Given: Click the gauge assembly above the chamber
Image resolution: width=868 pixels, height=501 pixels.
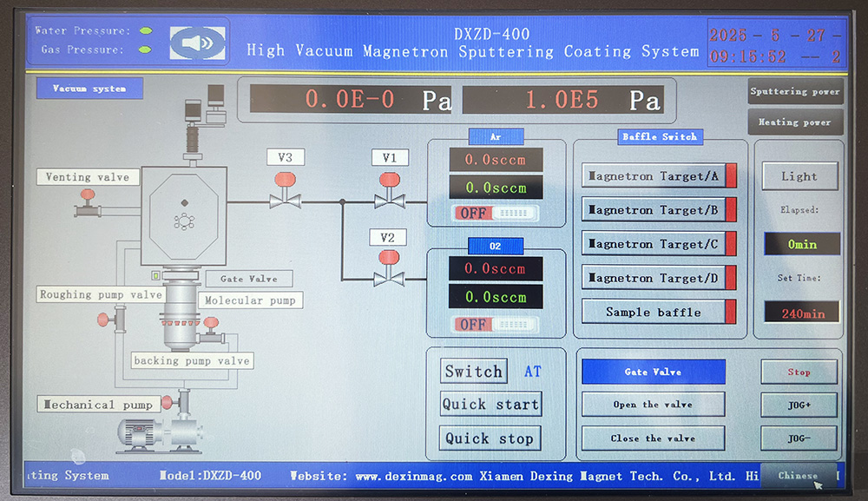Looking at the screenshot, I should coord(204,124).
